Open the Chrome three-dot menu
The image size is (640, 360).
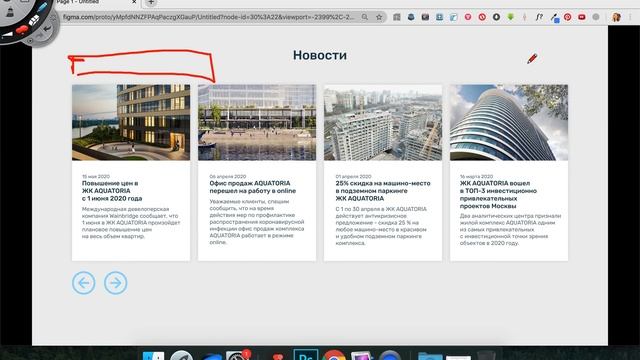click(631, 17)
